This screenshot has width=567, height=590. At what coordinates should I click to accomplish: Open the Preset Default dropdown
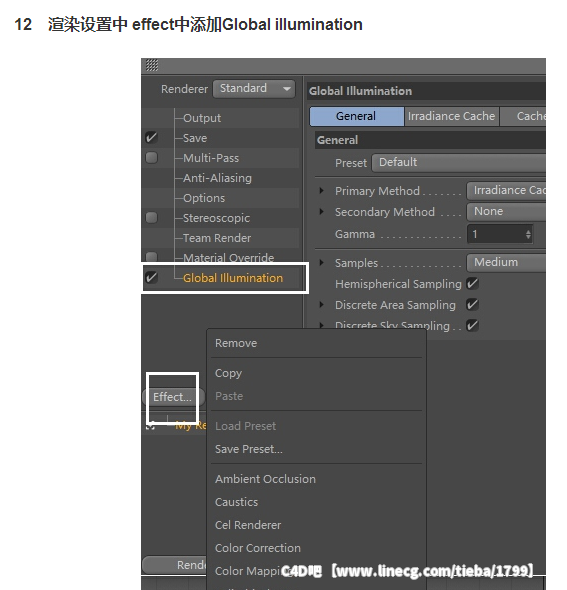tap(459, 163)
